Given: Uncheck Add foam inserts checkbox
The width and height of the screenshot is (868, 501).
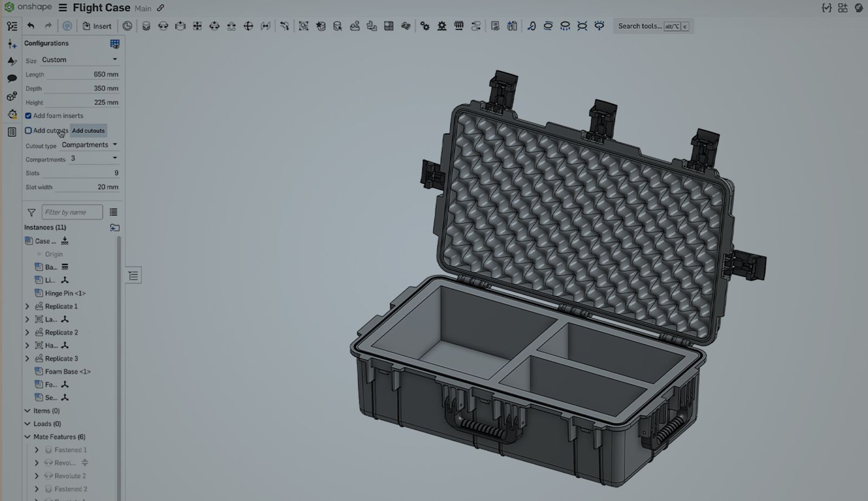Looking at the screenshot, I should 28,116.
